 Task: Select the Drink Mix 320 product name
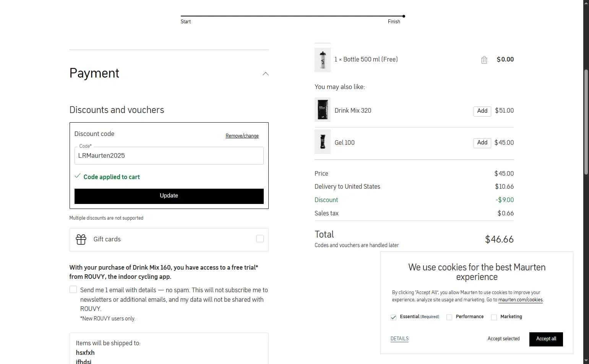click(x=353, y=110)
